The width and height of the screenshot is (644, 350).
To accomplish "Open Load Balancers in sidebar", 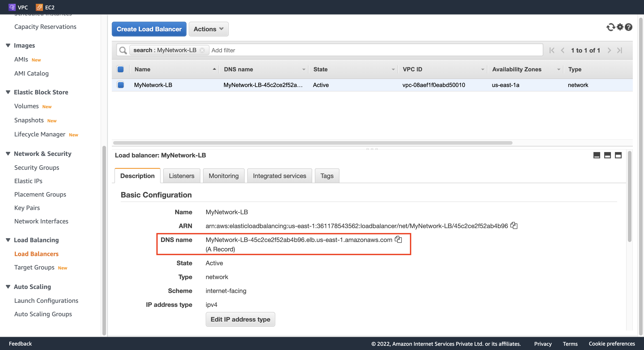I will pos(36,254).
